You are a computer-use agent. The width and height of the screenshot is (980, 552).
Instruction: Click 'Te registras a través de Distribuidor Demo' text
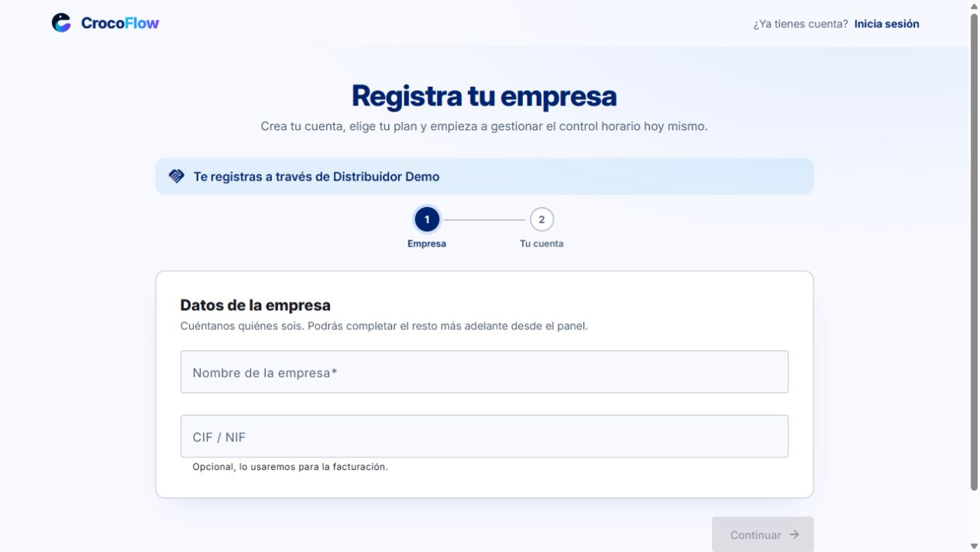316,177
